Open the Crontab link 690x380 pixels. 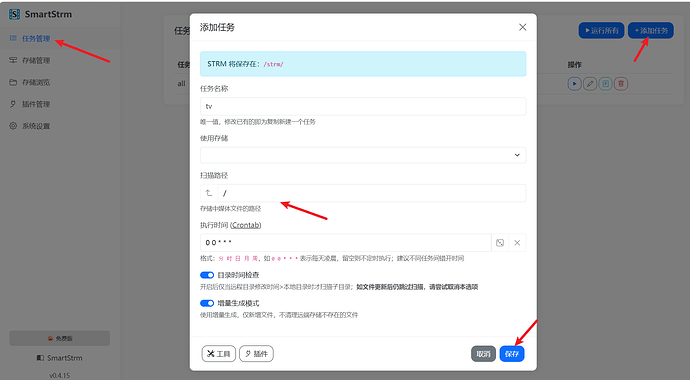pyautogui.click(x=246, y=225)
